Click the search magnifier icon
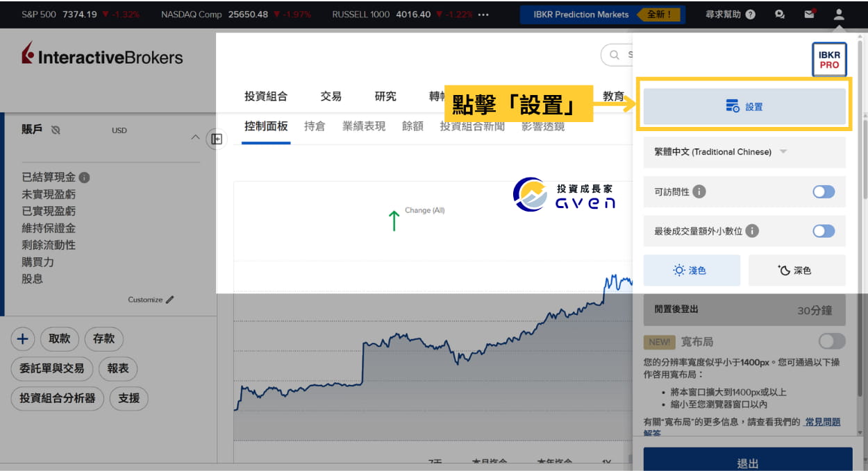Image resolution: width=868 pixels, height=471 pixels. (x=615, y=55)
